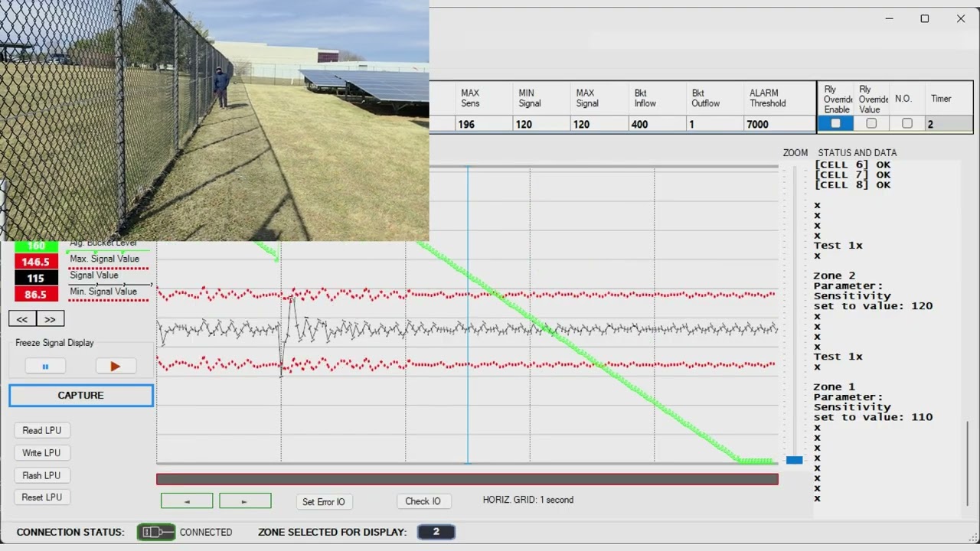Select the MAX Sens cell 196
The width and height of the screenshot is (980, 551).
[x=484, y=124]
